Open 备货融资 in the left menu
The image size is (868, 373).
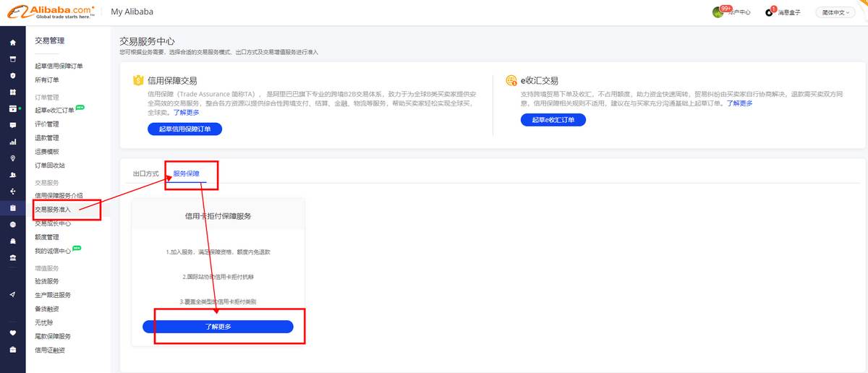[x=47, y=309]
